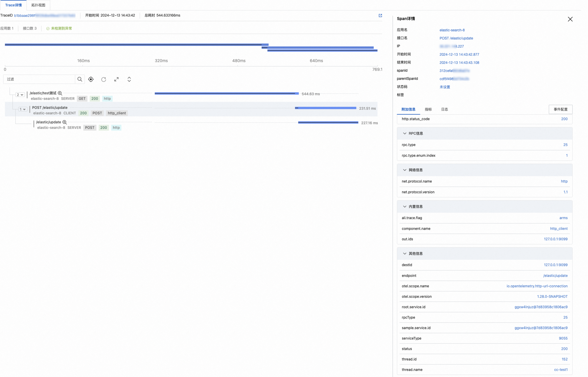Click the search magnifier icon in filter box
588x377 pixels.
80,79
